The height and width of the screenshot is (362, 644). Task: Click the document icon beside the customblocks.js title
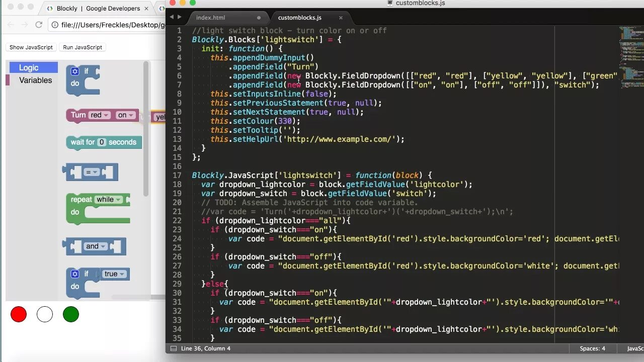pos(390,3)
